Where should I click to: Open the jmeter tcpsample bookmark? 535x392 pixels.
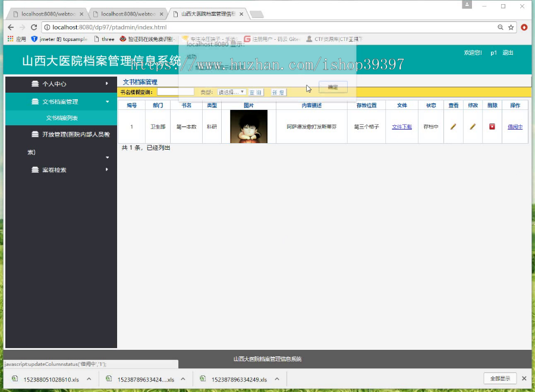tap(59, 39)
